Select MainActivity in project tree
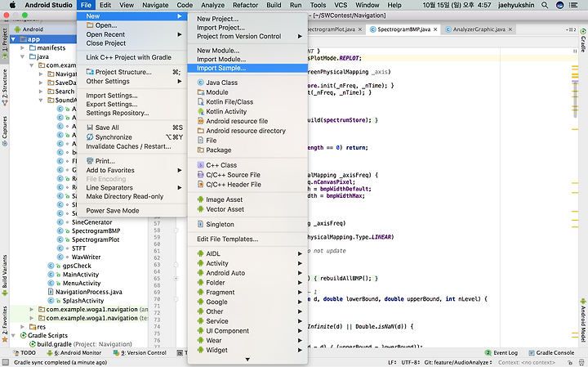588x367 pixels. (x=81, y=275)
